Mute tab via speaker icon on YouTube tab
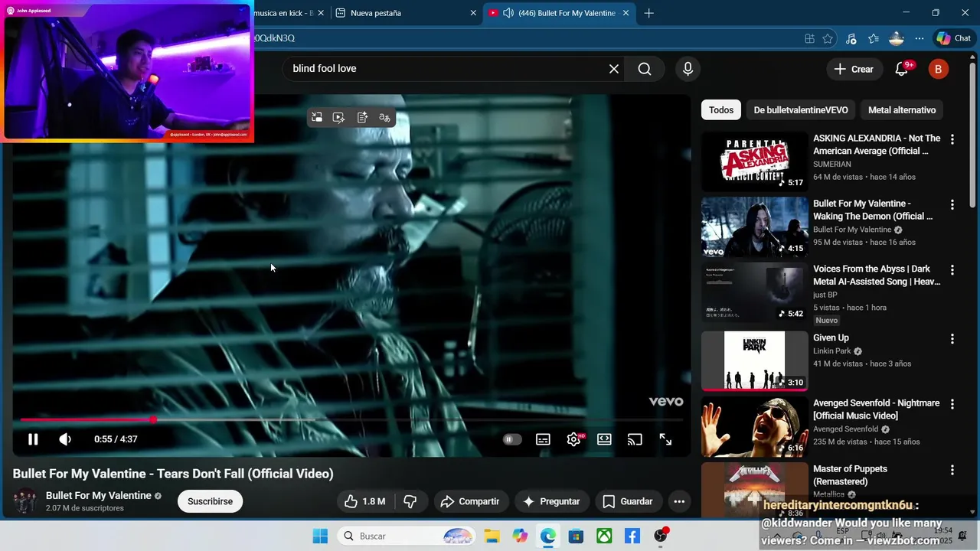 508,13
